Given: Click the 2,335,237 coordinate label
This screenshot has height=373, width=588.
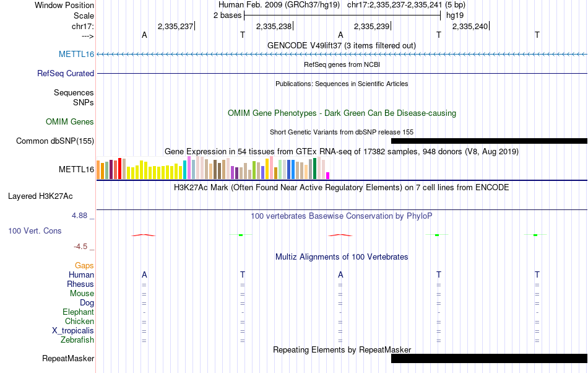Looking at the screenshot, I should tap(175, 26).
